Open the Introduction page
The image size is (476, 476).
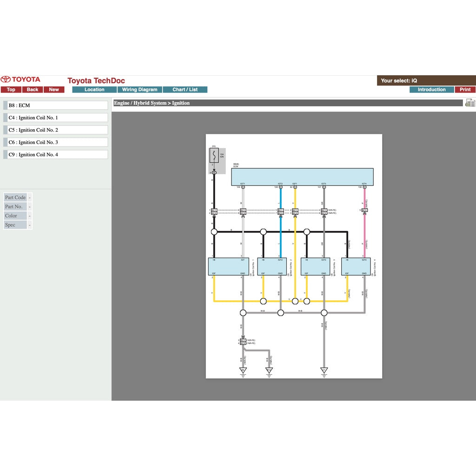(431, 90)
